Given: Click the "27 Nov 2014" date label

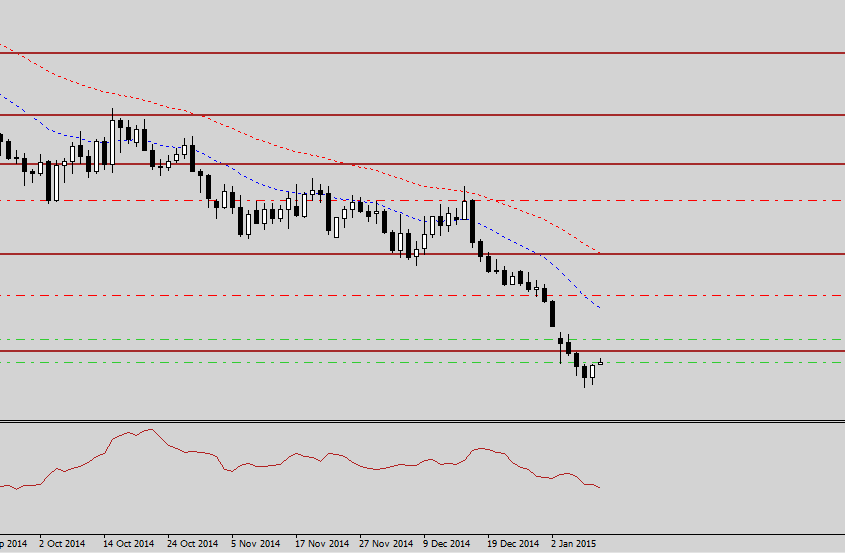Looking at the screenshot, I should click(386, 544).
